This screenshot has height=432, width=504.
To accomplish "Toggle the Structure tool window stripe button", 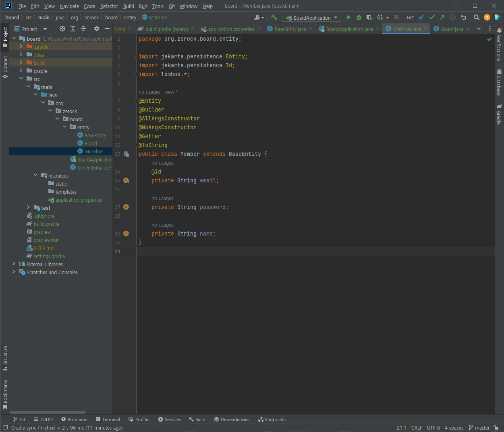I will pos(5,358).
